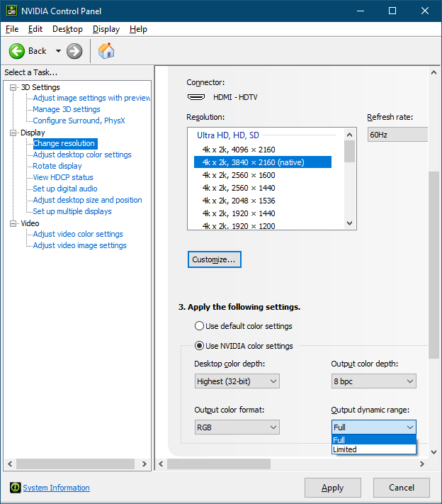
Task: Maximize the NVIDIA Control Panel window
Action: click(392, 11)
